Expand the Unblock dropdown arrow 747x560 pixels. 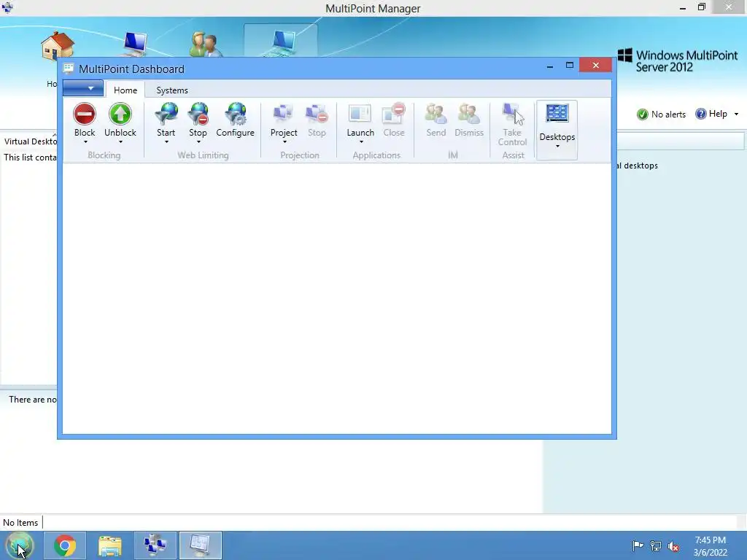pos(120,142)
